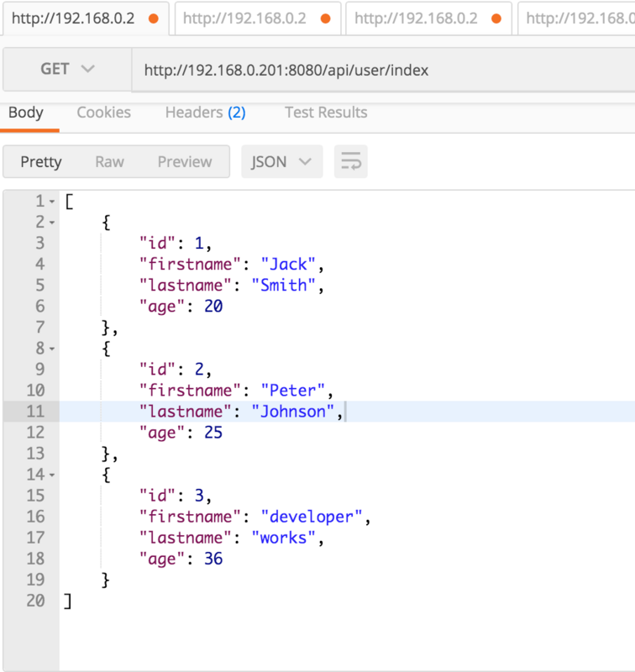Select the fourth partially visible request tab

[576, 18]
